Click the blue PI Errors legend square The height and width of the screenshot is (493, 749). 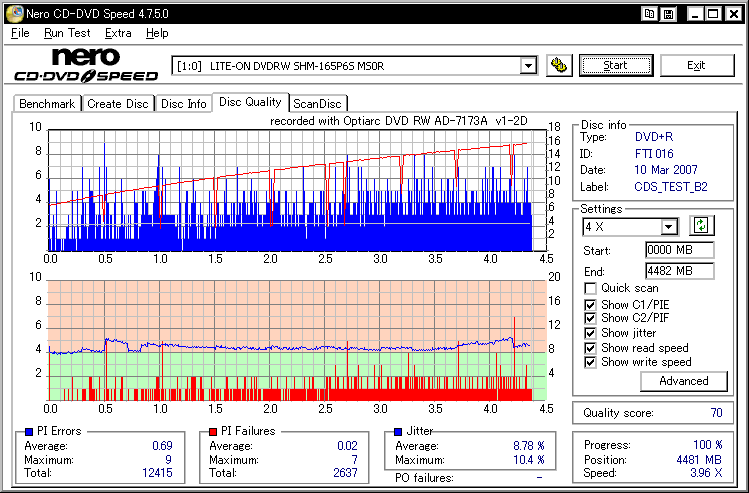(x=27, y=431)
